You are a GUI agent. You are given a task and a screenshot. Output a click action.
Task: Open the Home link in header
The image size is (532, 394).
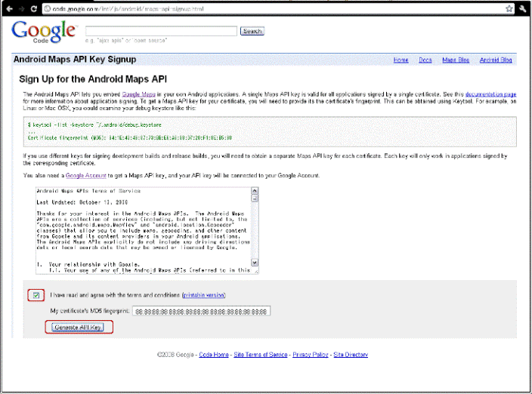click(401, 60)
